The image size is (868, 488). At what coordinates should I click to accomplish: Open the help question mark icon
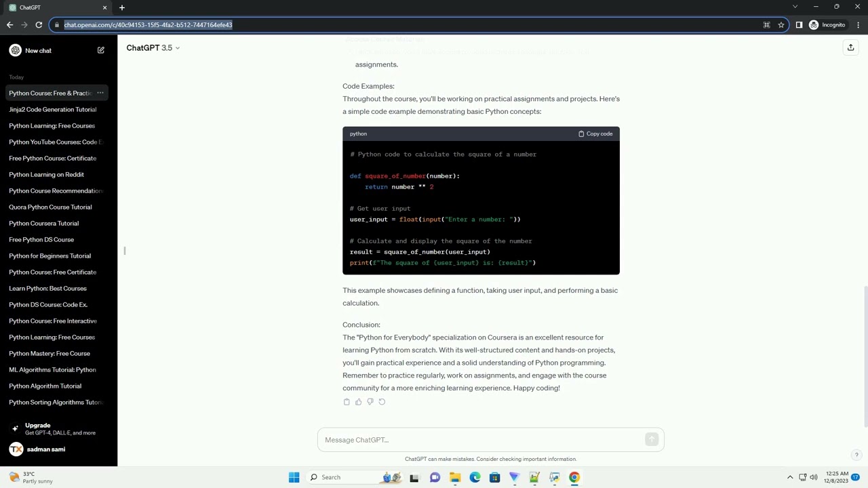tap(856, 455)
